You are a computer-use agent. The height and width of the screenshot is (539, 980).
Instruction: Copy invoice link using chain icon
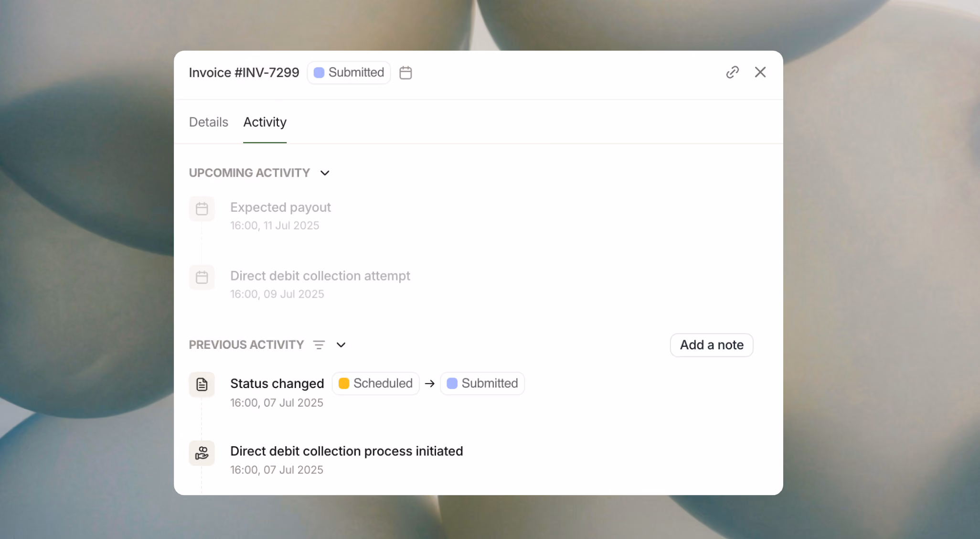pyautogui.click(x=732, y=72)
